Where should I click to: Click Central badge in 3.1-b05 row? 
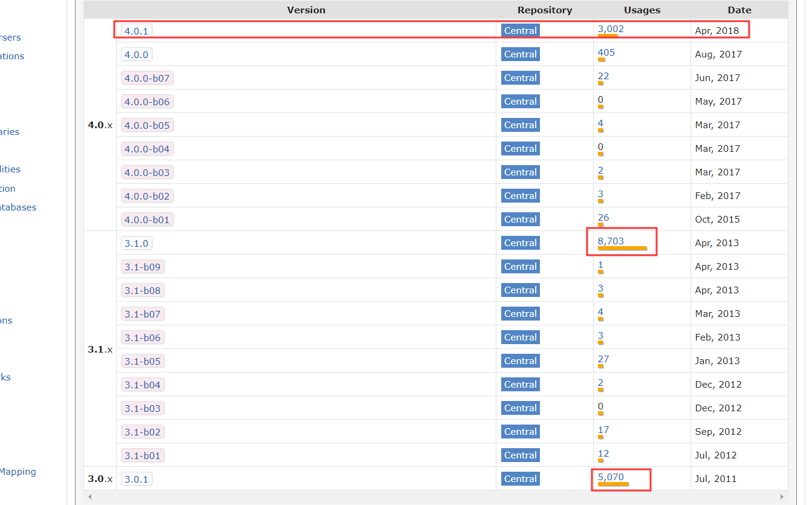click(521, 361)
